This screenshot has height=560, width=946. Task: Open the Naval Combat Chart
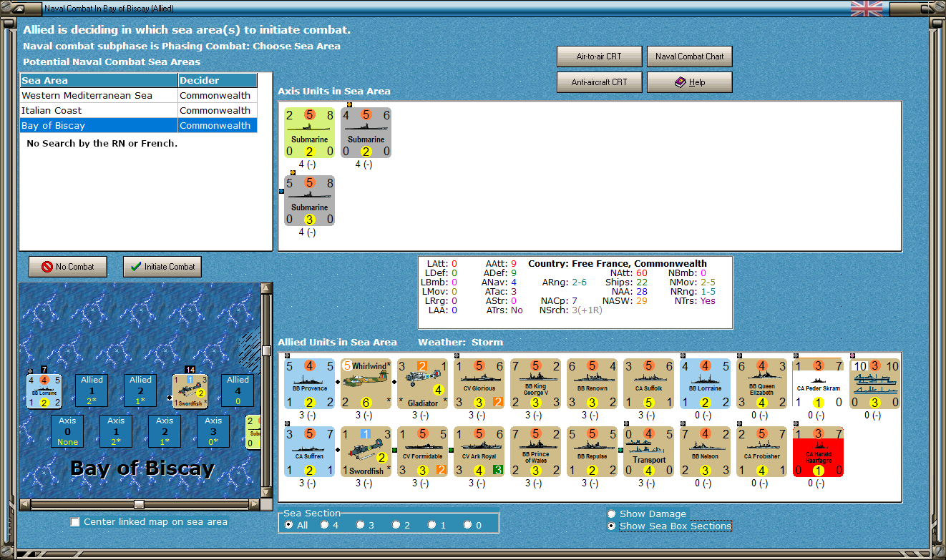pos(690,57)
